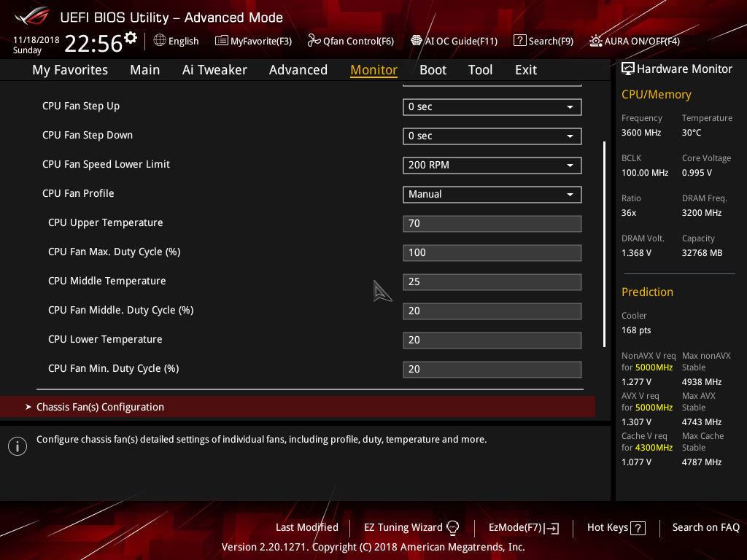Toggle AURA lighting icon

[x=595, y=41]
